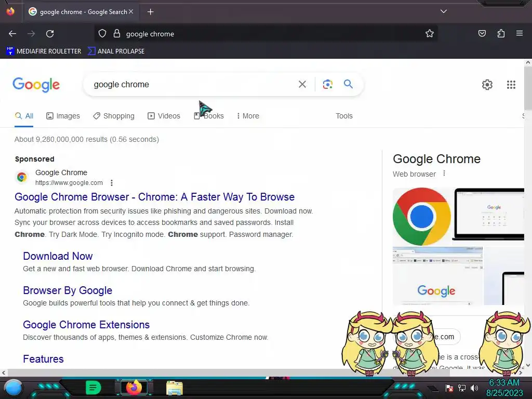
Task: Expand the list all tabs chevron
Action: click(x=444, y=11)
